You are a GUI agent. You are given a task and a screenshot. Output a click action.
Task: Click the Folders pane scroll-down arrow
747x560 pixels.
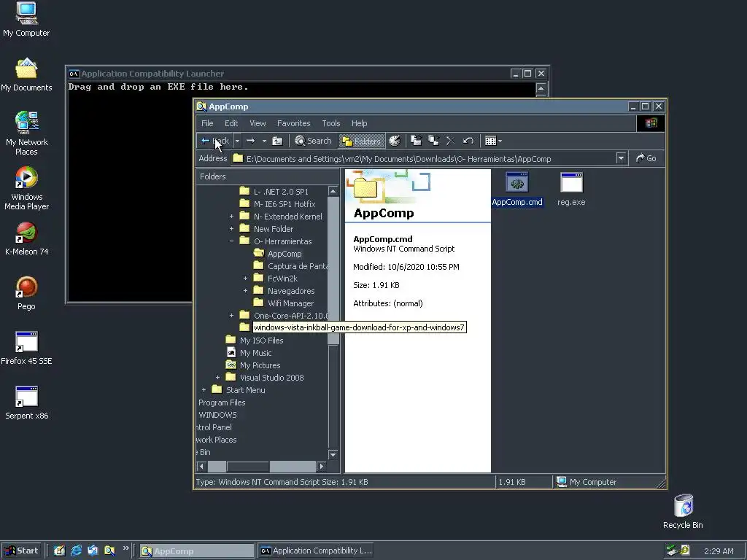point(333,455)
